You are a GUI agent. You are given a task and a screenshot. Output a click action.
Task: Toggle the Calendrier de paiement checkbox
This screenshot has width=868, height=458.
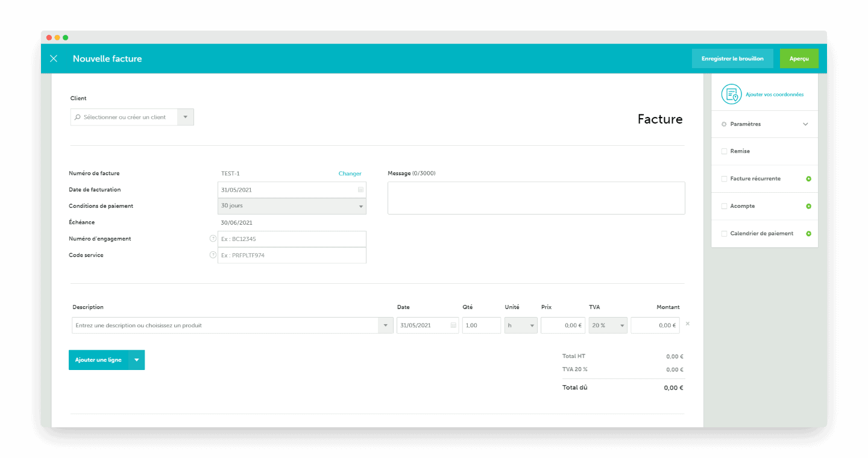point(724,234)
